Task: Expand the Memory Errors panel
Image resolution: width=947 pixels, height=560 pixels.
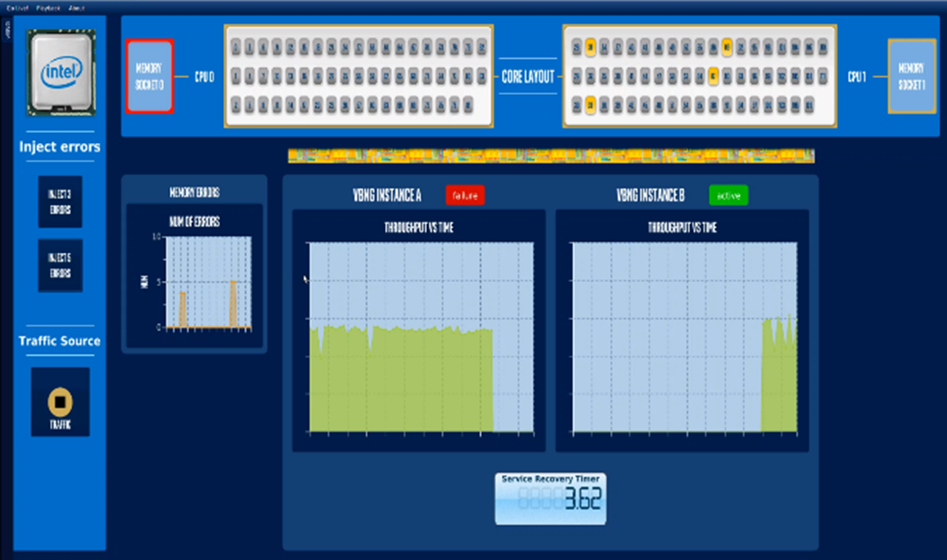Action: point(194,192)
